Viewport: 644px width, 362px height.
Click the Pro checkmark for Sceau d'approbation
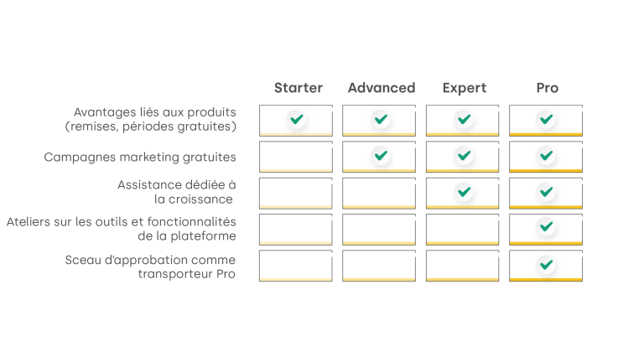tap(546, 265)
